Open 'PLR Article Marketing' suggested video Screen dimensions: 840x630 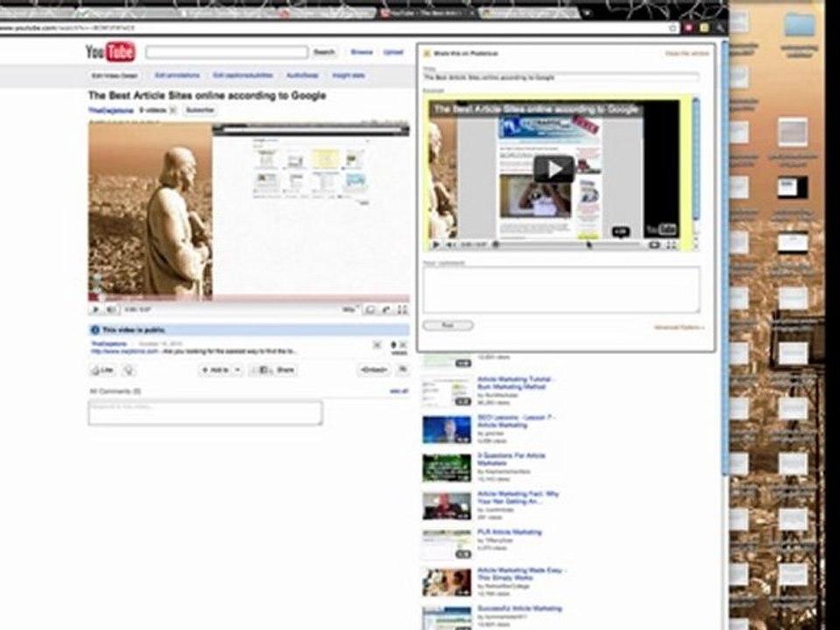(509, 532)
